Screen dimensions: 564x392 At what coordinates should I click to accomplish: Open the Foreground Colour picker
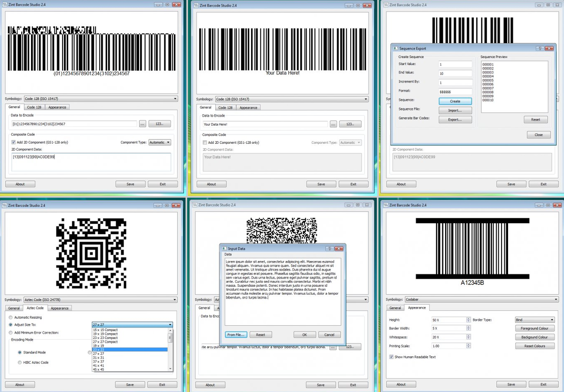point(535,328)
